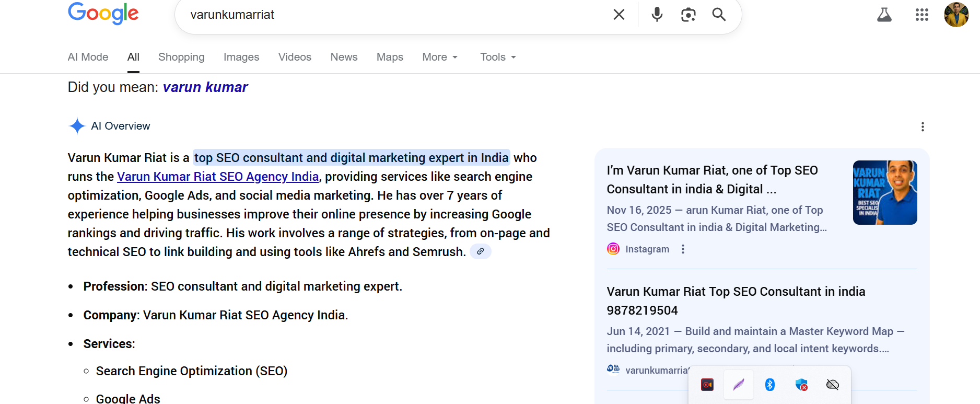
Task: Click the varunkumarriat site favicon
Action: (x=613, y=369)
